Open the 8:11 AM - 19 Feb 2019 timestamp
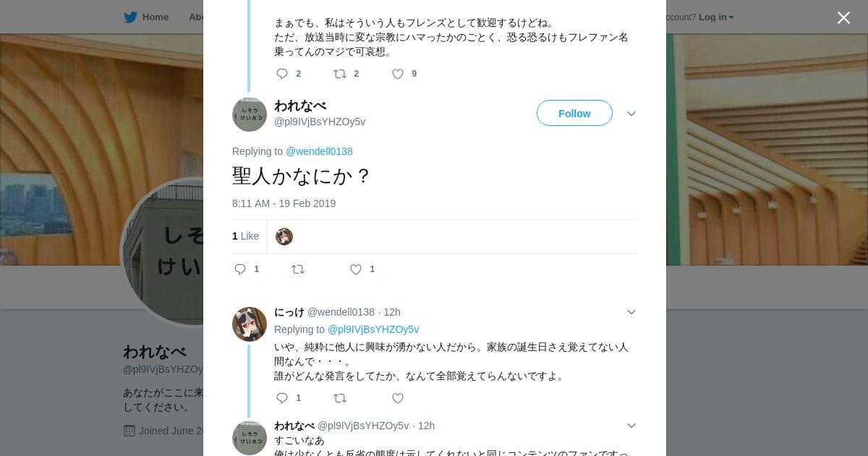This screenshot has width=868, height=456. pyautogui.click(x=284, y=203)
